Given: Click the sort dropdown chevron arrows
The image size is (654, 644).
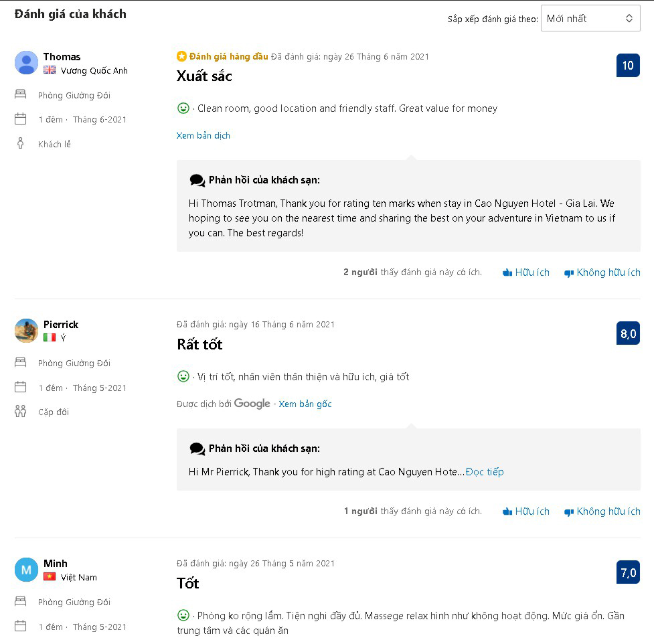Looking at the screenshot, I should point(629,18).
